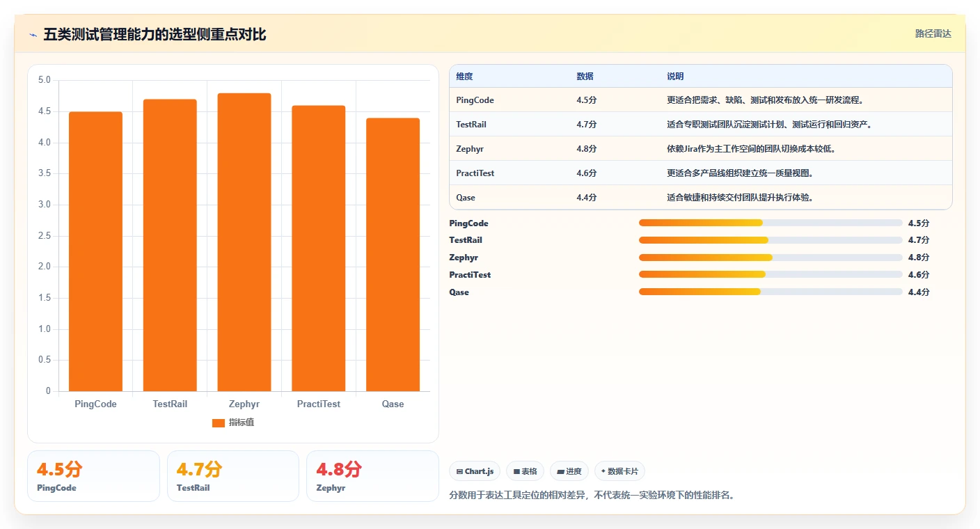The image size is (980, 529).
Task: Click the TestRail bar in chart
Action: pyautogui.click(x=170, y=245)
